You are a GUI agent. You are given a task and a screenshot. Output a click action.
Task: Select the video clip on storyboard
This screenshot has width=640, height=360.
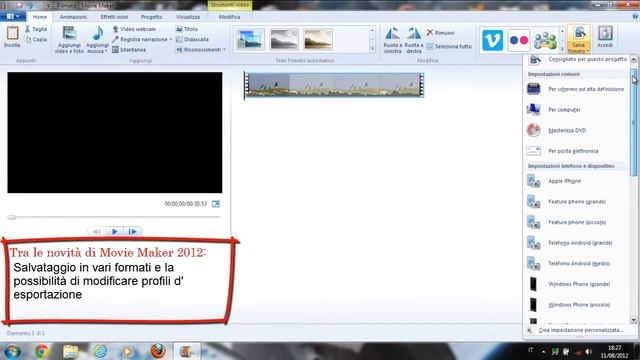coord(334,85)
